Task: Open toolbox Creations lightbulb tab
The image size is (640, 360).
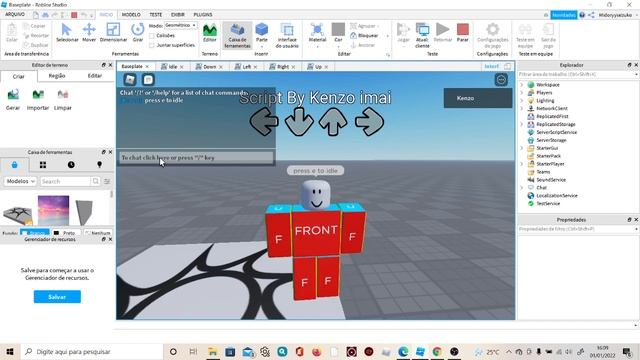Action: click(x=99, y=165)
